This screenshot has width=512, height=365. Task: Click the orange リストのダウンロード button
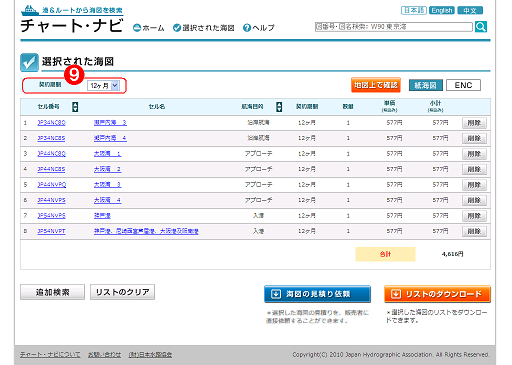pyautogui.click(x=437, y=294)
